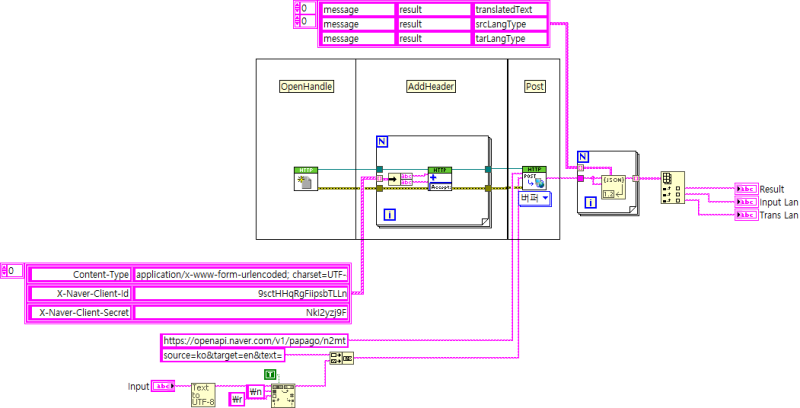
Task: Select the HTTP POST node icon
Action: click(534, 178)
